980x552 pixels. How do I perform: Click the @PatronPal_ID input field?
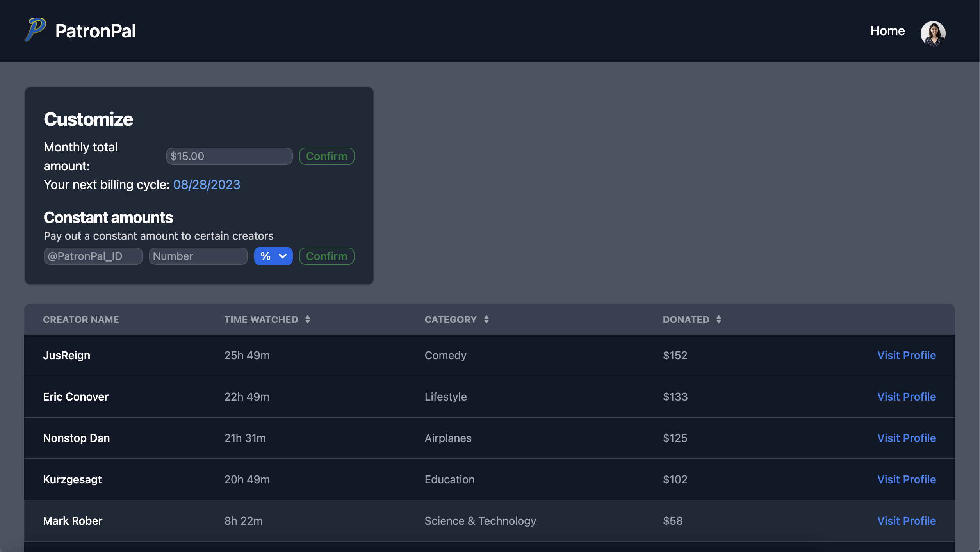(93, 256)
